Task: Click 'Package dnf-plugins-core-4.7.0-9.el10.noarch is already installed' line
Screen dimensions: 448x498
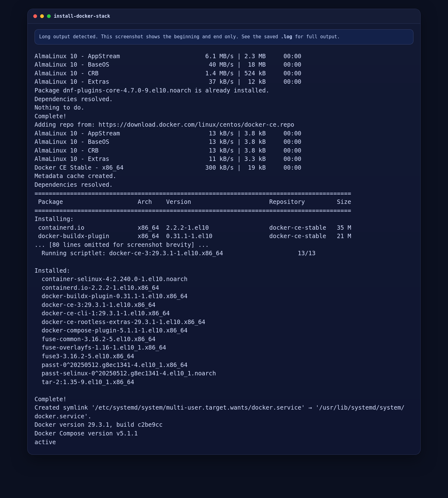Action: [x=152, y=91]
